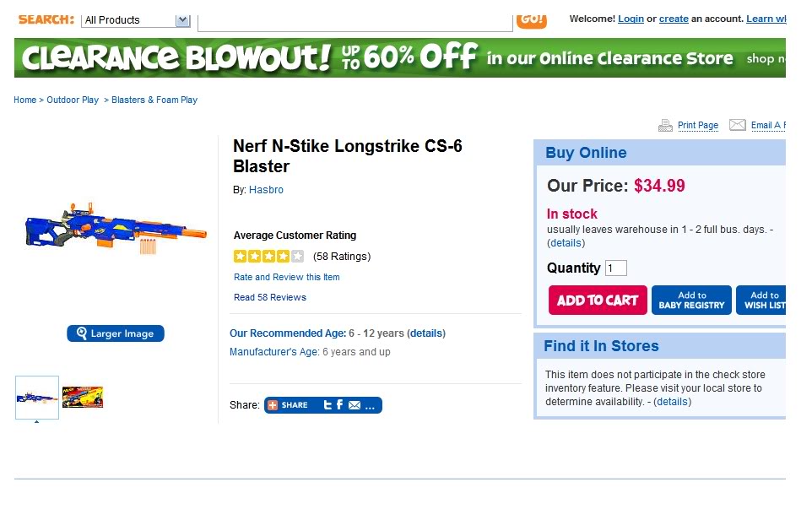Open the All Products search category dropdown

(182, 20)
